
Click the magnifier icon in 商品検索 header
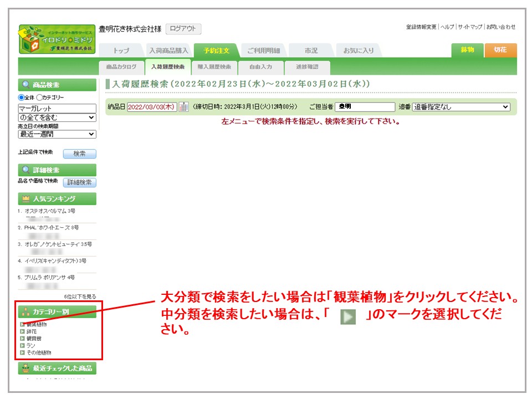pyautogui.click(x=25, y=85)
